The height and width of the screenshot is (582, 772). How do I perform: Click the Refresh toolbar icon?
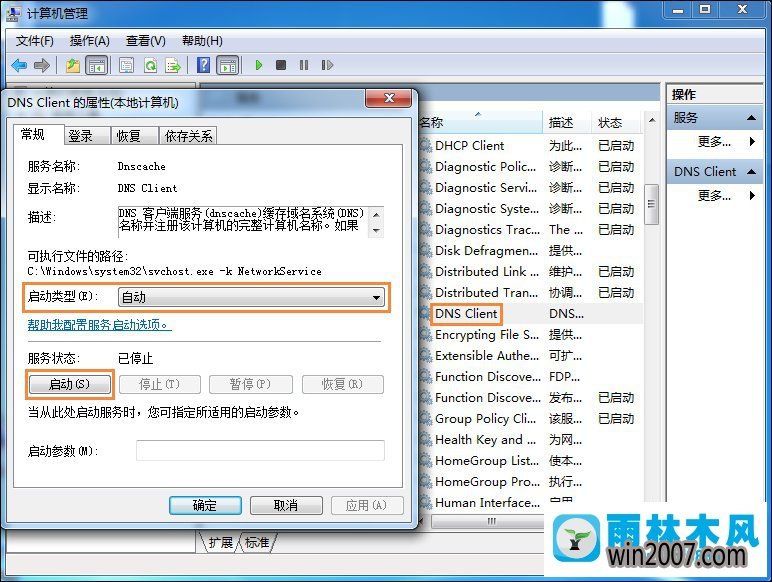[x=150, y=65]
